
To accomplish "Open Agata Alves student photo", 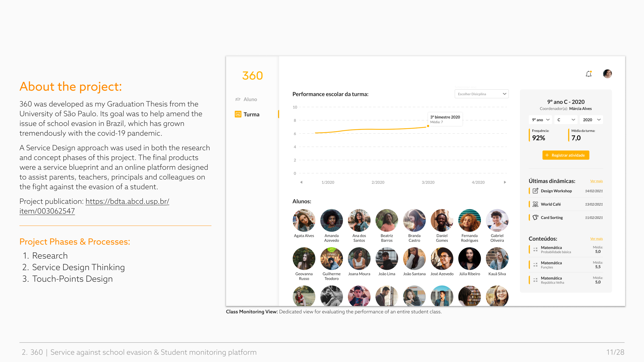I will point(304,220).
